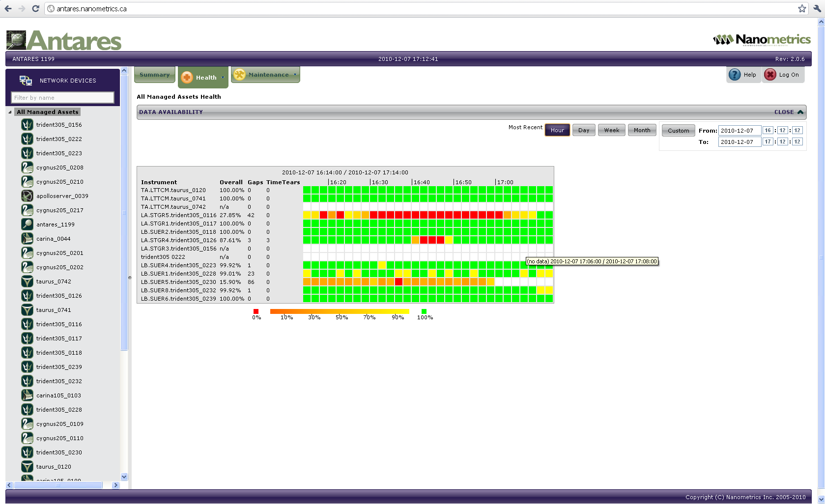The height and width of the screenshot is (504, 825).
Task: Click the cygnus205_0201 device icon
Action: point(27,253)
